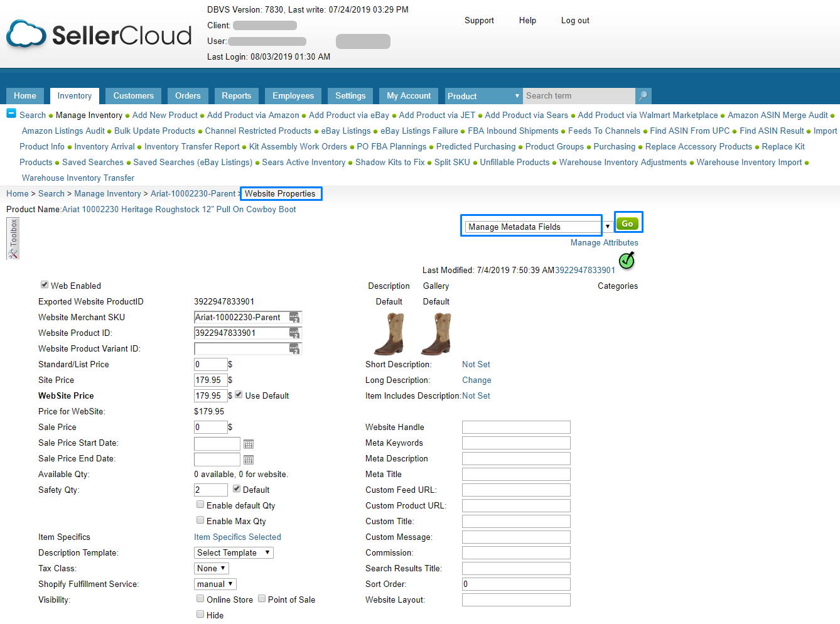The height and width of the screenshot is (624, 840).
Task: Click the Meta Keywords field
Action: point(516,443)
